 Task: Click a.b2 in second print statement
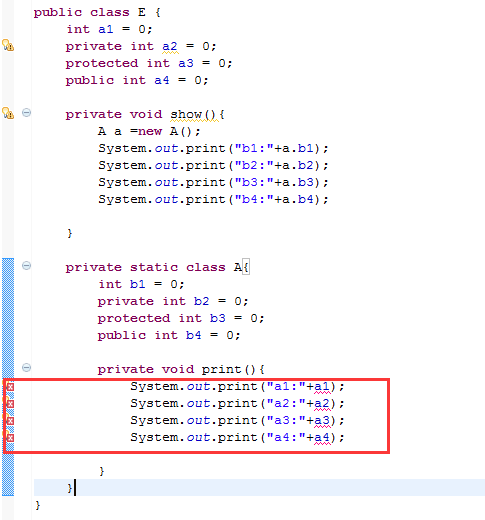pos(298,165)
